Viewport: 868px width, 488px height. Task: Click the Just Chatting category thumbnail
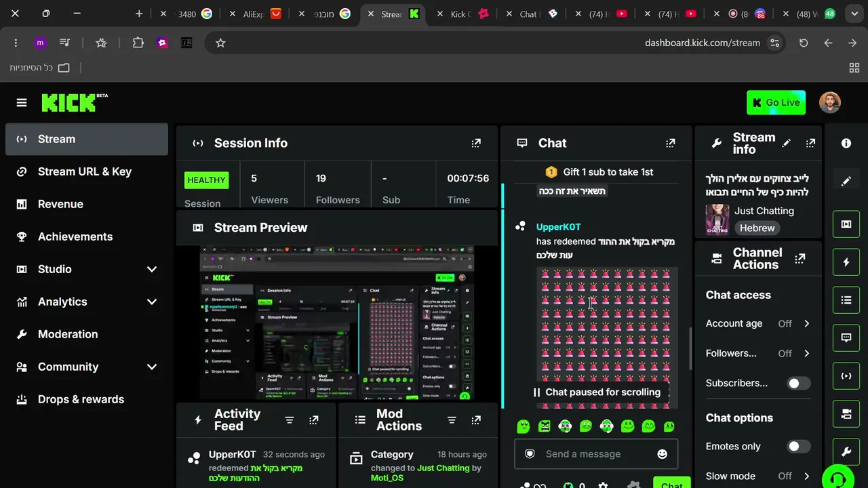coord(717,220)
